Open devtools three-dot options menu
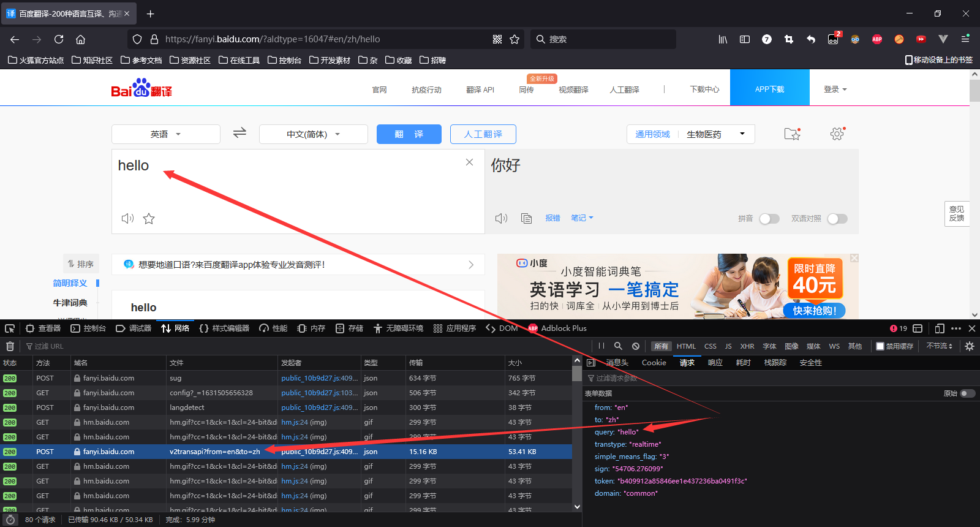 [956, 328]
